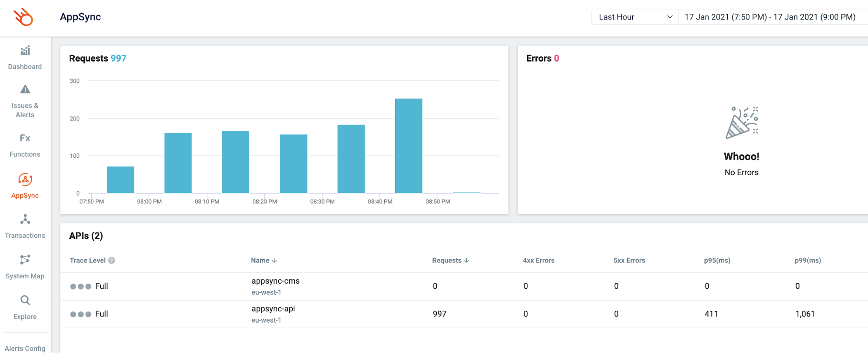Viewport: 868px width, 353px height.
Task: Click the Whooo! message text
Action: [742, 157]
